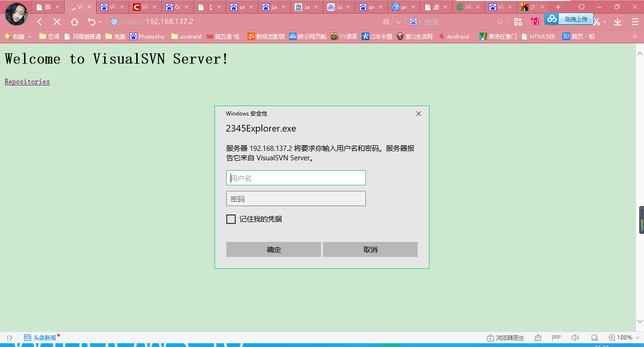Image resolution: width=644 pixels, height=347 pixels.
Task: Open the 空间 bookmark folder
Action: (x=49, y=36)
